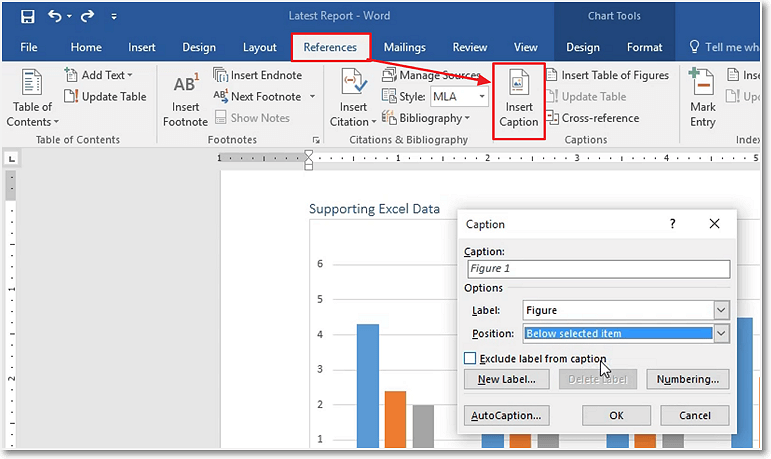Click the Insert Citation button
This screenshot has width=771, height=459.
(x=353, y=98)
